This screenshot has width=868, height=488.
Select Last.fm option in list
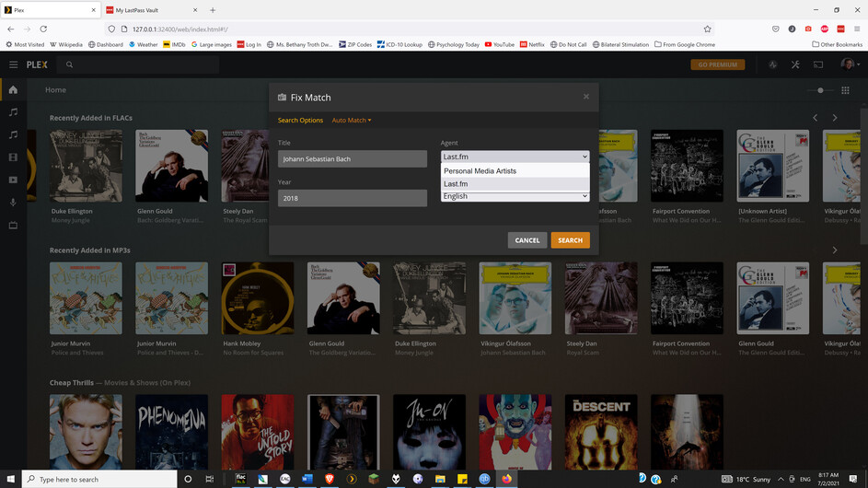(x=515, y=184)
